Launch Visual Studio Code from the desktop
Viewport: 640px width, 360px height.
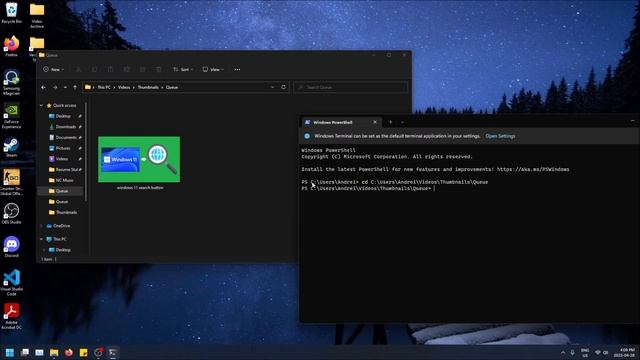click(x=11, y=282)
